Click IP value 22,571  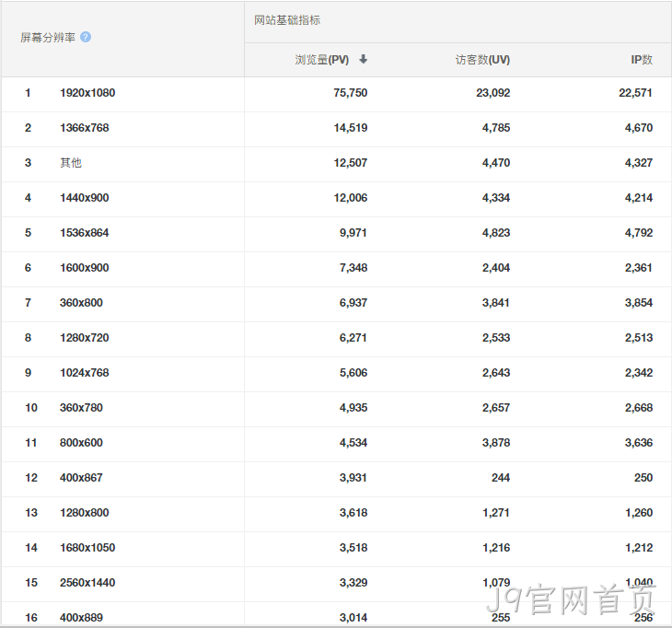coord(635,93)
